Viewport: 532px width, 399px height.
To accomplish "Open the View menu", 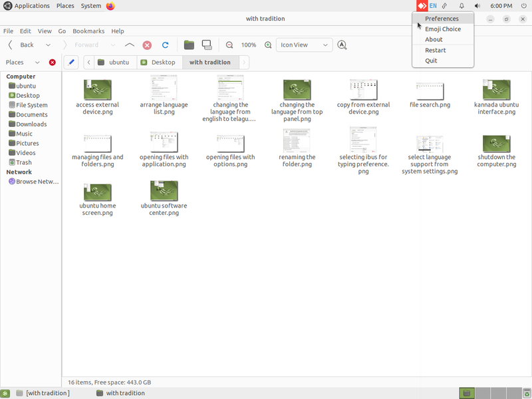I will [x=45, y=31].
